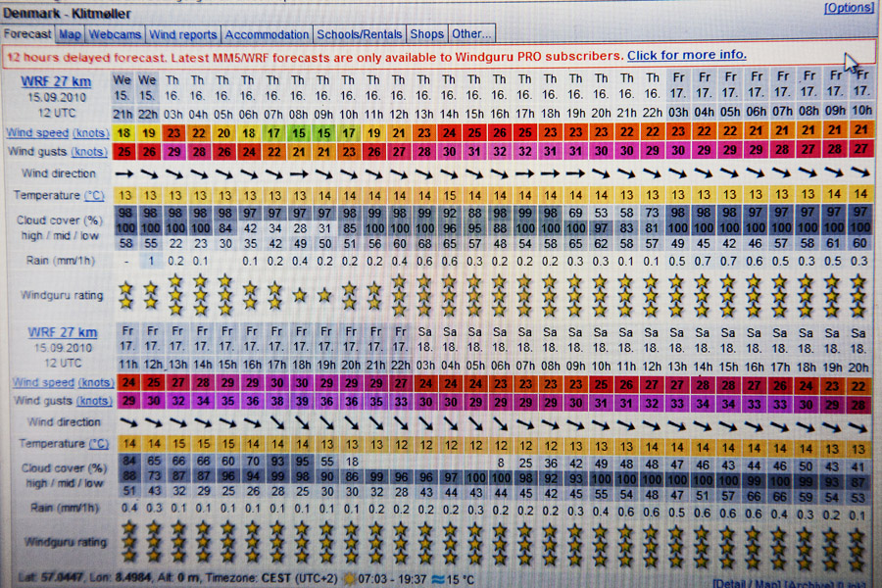Open the Other... tab menu
882x588 pixels.
coord(471,34)
